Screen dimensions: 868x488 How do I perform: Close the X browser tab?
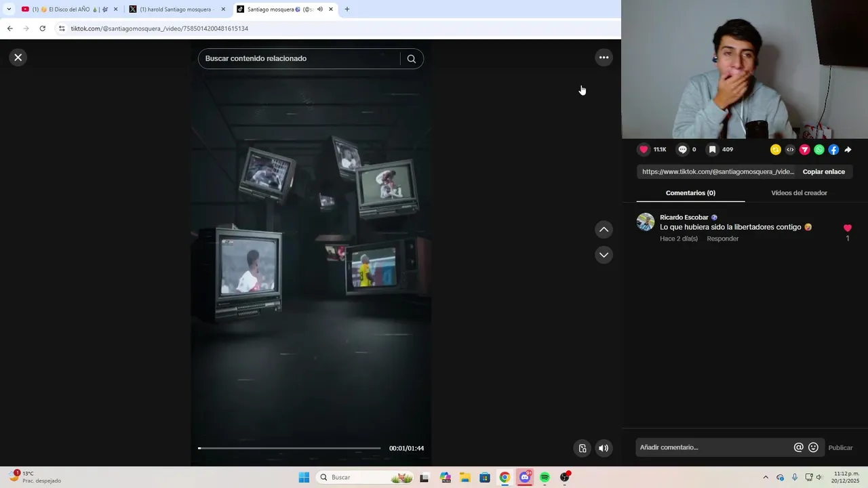223,9
